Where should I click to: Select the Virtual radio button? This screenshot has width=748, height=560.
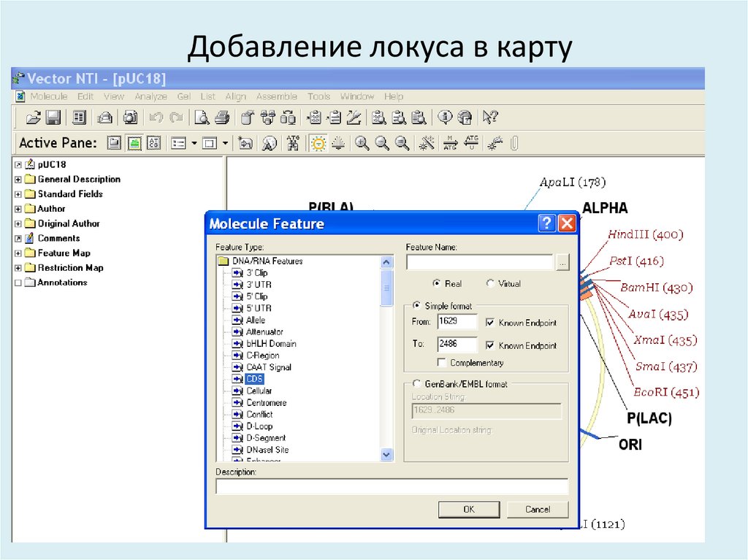489,284
